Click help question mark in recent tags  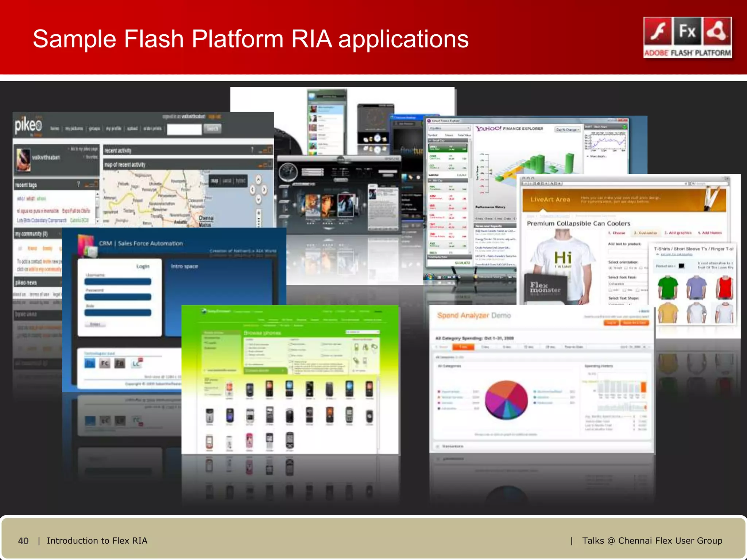pyautogui.click(x=78, y=184)
